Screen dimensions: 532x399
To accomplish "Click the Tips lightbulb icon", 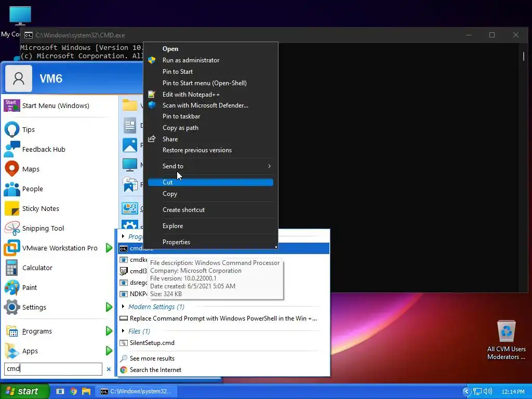I will (12, 129).
